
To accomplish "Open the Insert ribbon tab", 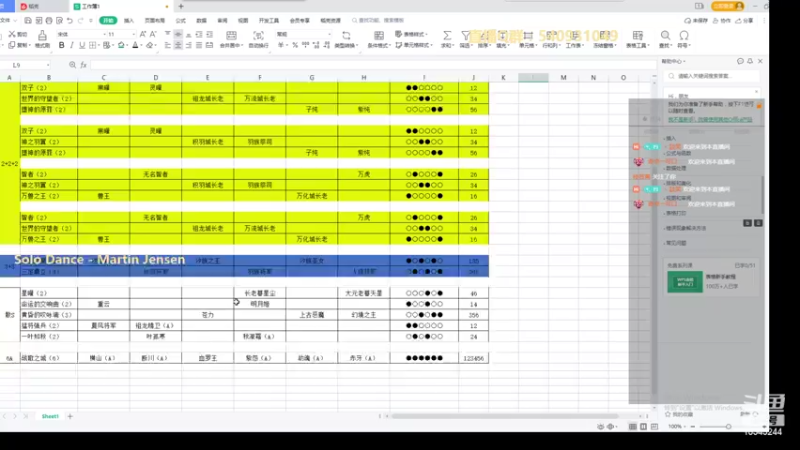I will coord(129,20).
